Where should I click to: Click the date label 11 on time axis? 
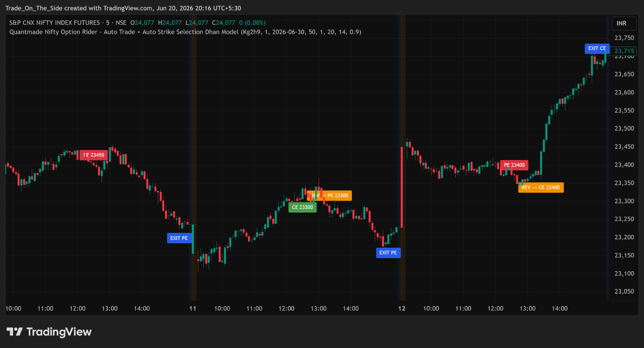(193, 308)
